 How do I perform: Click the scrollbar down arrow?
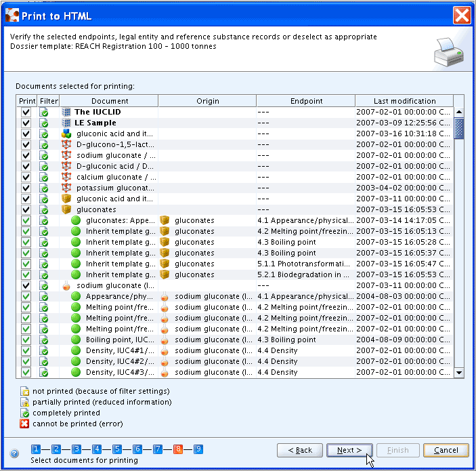point(459,373)
